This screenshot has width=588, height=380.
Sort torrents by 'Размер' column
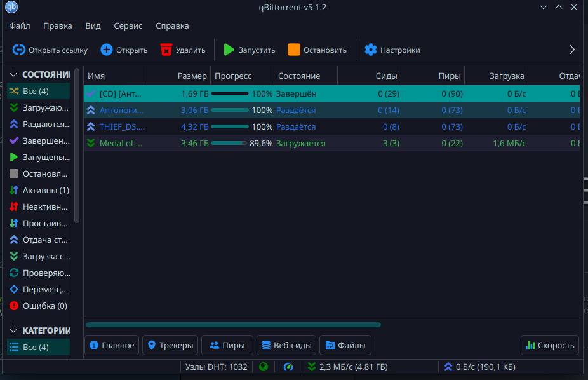click(x=179, y=76)
